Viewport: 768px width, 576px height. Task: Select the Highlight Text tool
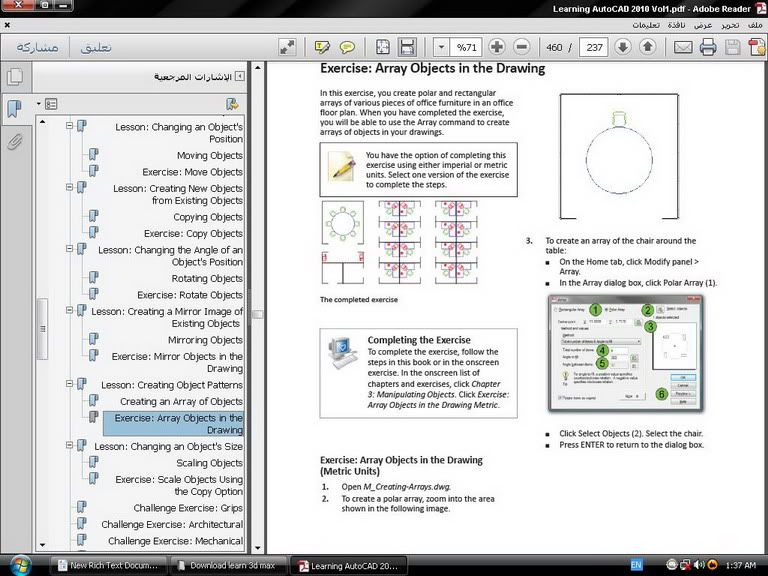click(x=322, y=48)
